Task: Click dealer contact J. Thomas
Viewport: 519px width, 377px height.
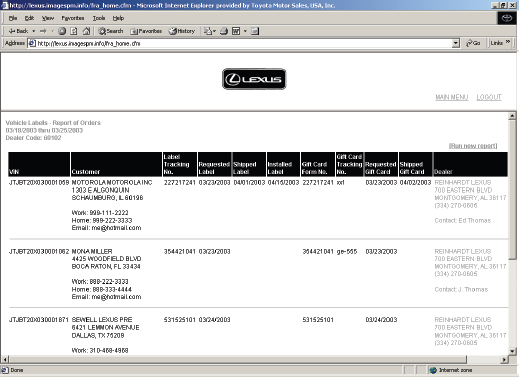Action: (473, 289)
